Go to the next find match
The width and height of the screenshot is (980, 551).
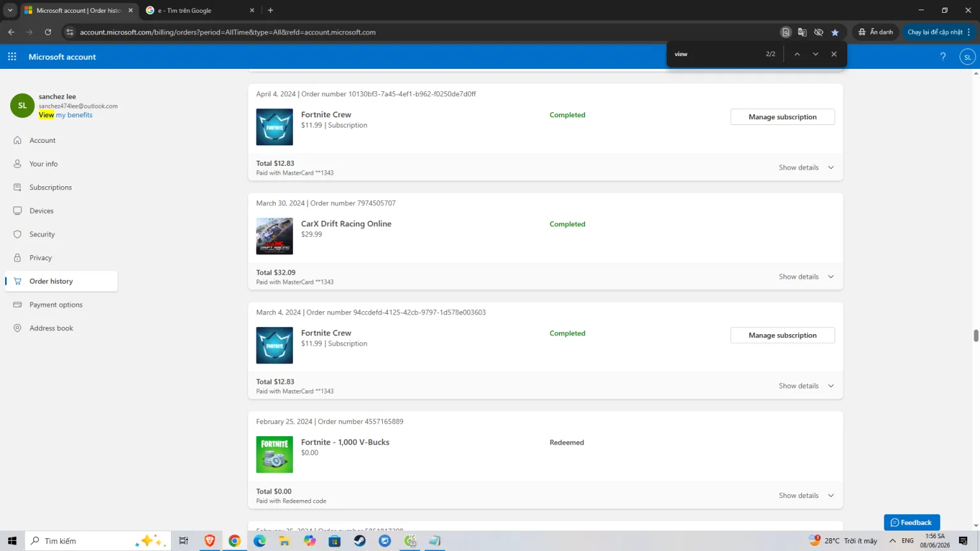coord(815,54)
